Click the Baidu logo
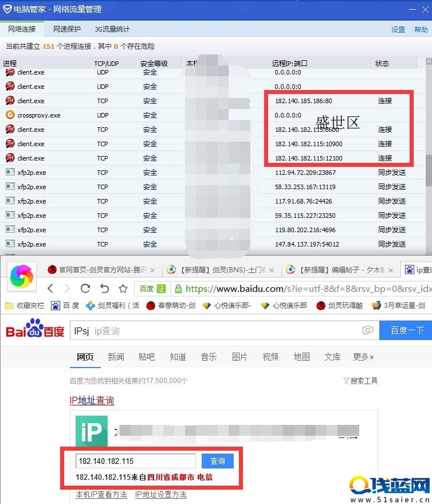 coord(35,329)
